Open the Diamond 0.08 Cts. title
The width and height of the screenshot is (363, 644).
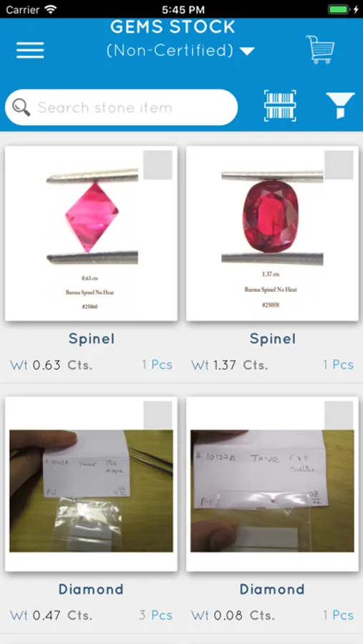coord(272,590)
